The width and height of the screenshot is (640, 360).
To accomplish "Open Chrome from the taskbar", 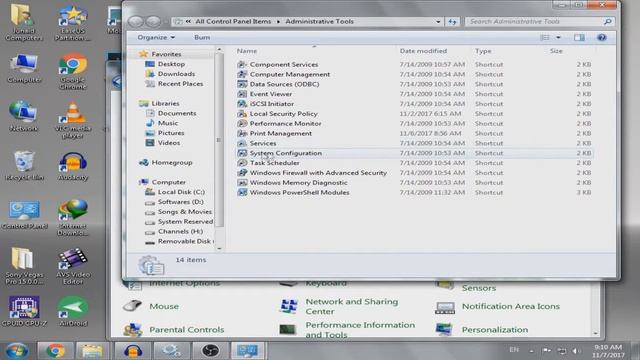I will click(x=56, y=351).
